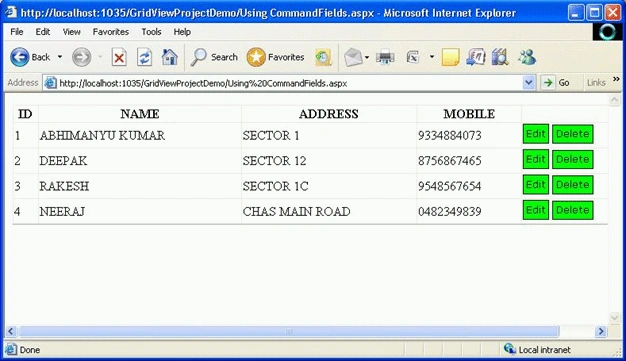
Task: Click the Done status page icon
Action: [11, 349]
